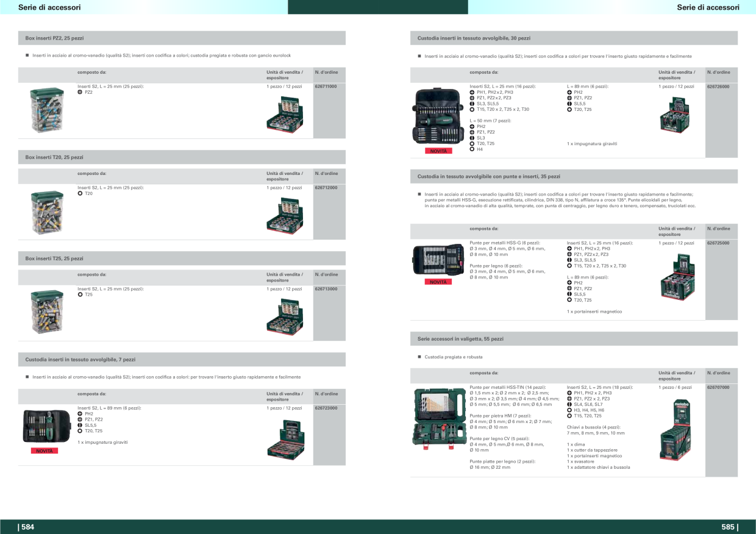756x534 pixels.
Task: Click NOVITÀ badge under the 7 pezzi pouch
Action: pos(45,451)
